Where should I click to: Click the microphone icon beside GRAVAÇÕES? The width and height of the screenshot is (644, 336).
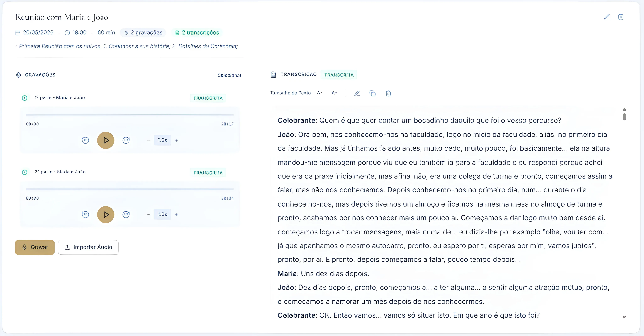coord(19,75)
